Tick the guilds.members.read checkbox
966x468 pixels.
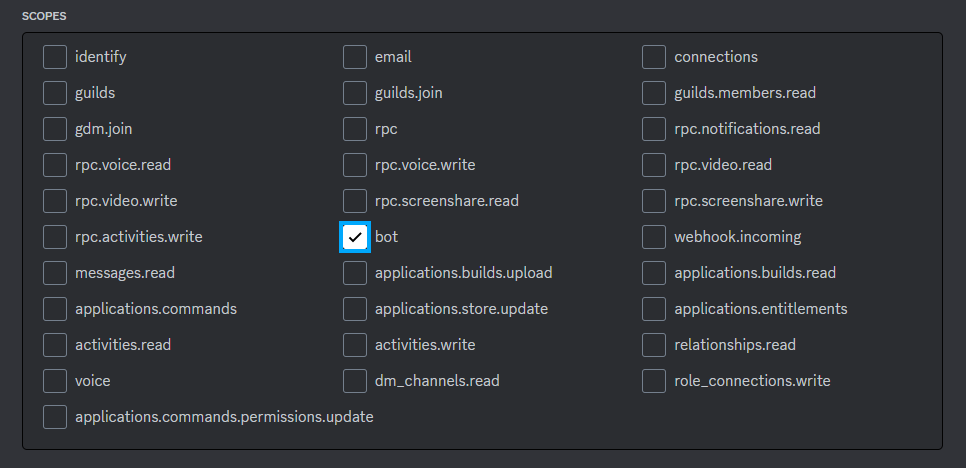pyautogui.click(x=654, y=93)
